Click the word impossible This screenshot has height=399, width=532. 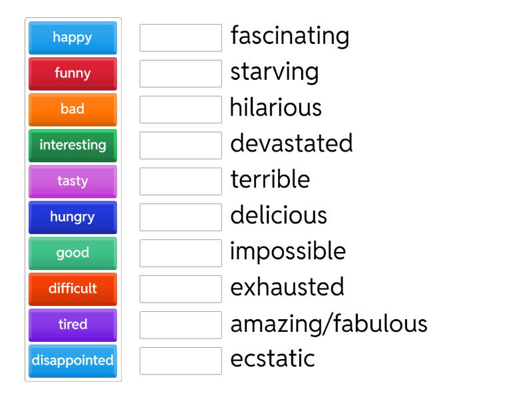[x=287, y=251]
